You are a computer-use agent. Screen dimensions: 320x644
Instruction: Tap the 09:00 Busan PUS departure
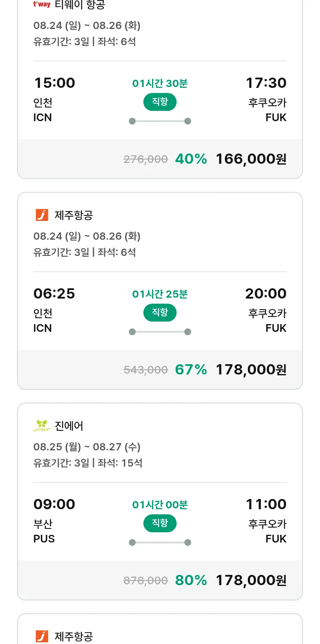(55, 504)
